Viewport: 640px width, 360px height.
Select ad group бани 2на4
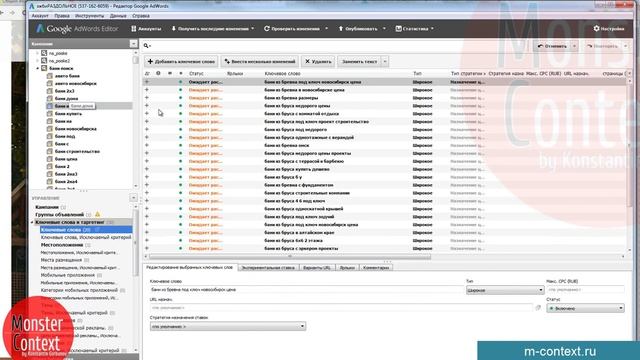[66, 182]
